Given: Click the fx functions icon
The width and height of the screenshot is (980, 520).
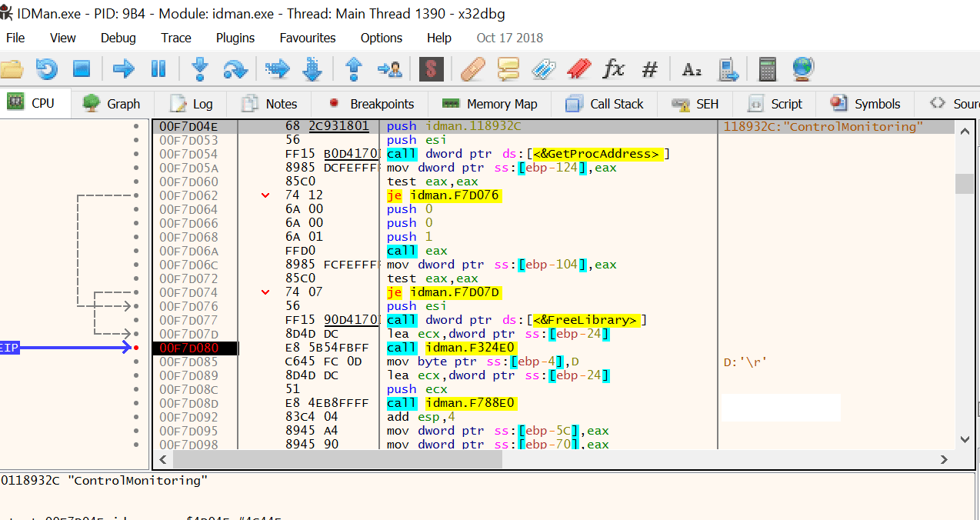Looking at the screenshot, I should tap(614, 69).
